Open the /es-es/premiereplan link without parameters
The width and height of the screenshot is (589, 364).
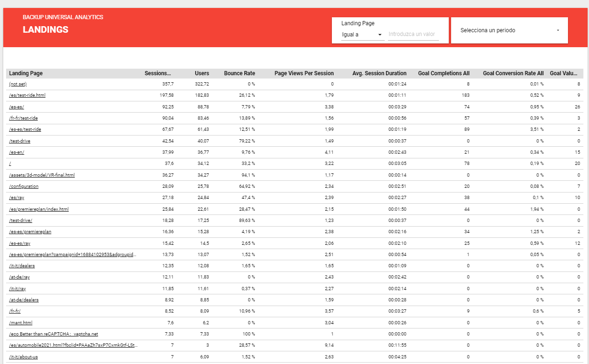point(30,232)
